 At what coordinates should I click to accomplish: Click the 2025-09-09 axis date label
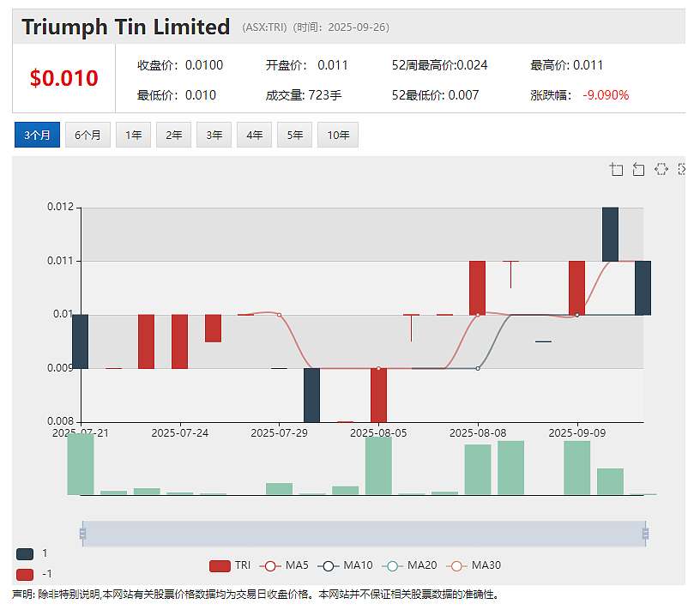tap(577, 432)
